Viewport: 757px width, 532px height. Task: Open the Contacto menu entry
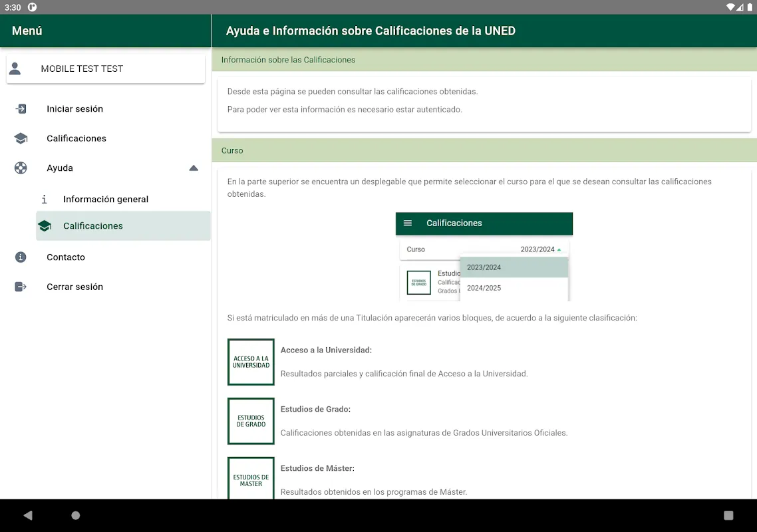click(x=106, y=257)
